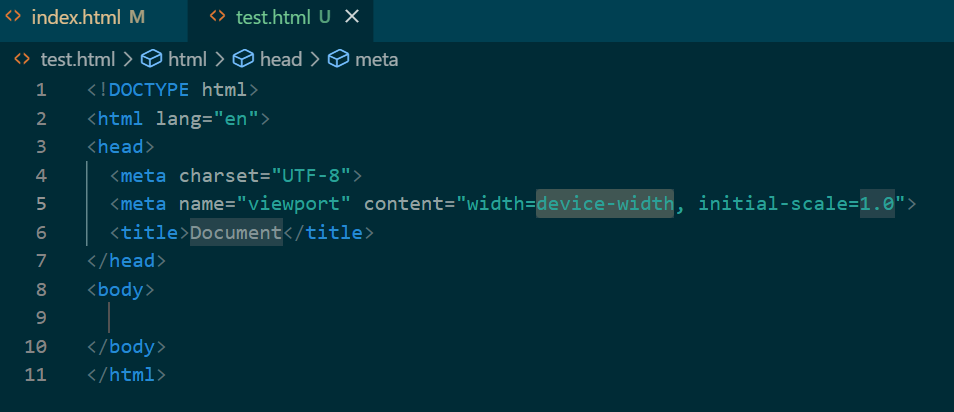This screenshot has height=412, width=954.
Task: Click the test.html tab file icon
Action: click(x=217, y=18)
